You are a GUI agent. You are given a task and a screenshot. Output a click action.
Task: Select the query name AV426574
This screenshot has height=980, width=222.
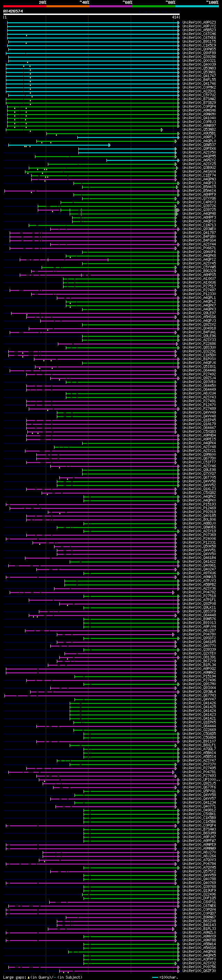(x=13, y=11)
